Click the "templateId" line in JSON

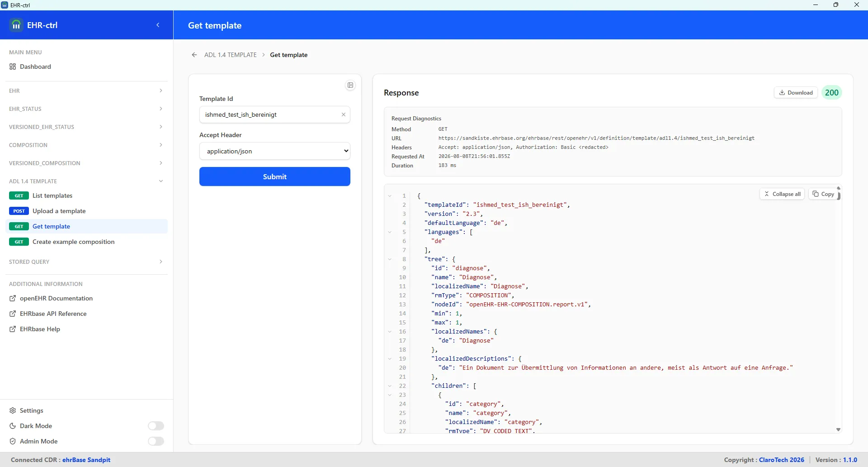click(497, 205)
